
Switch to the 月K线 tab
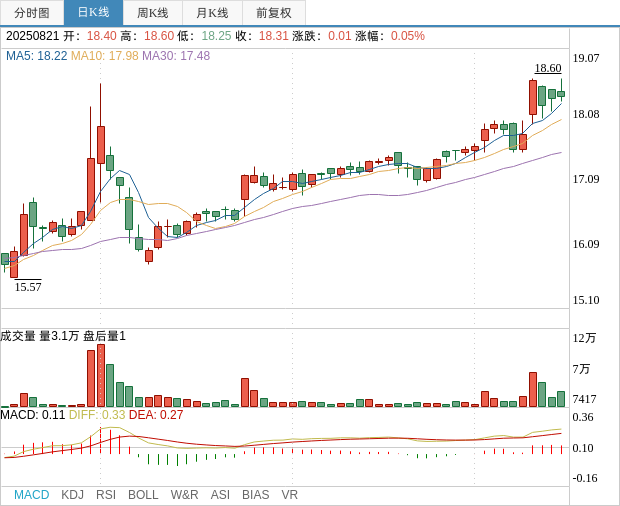(212, 13)
